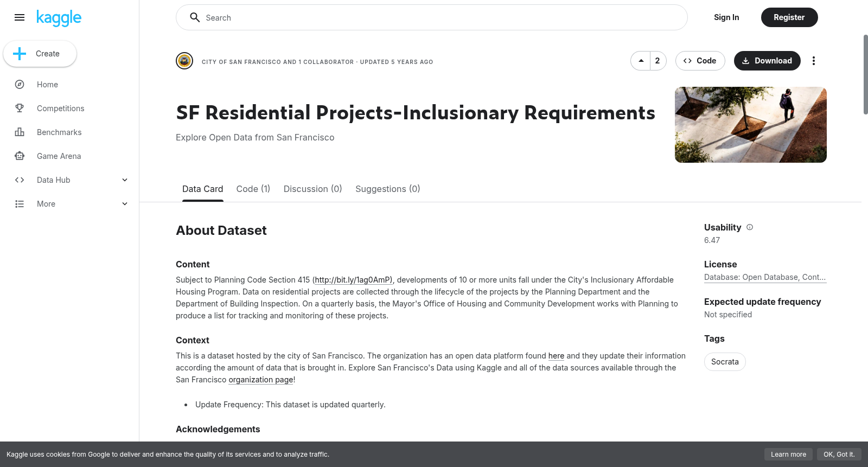
Task: Open the bit.ly/1ag0AmP link
Action: (x=353, y=280)
